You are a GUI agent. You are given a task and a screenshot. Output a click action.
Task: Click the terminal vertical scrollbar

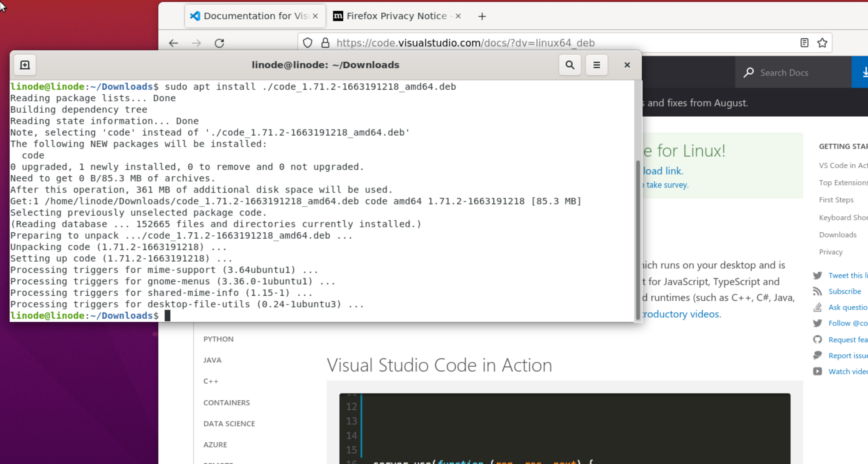[x=638, y=238]
